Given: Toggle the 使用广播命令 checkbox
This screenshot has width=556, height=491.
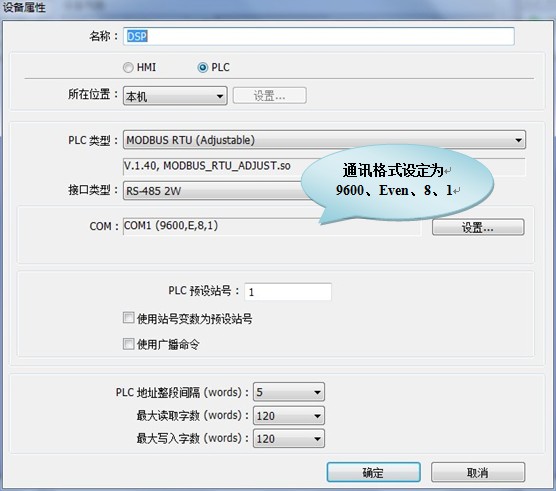Looking at the screenshot, I should 128,344.
